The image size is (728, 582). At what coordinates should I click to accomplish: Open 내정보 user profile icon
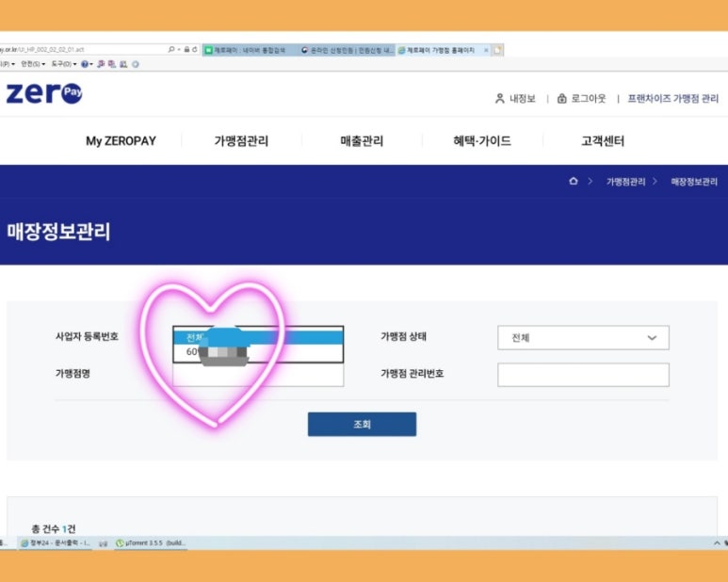(x=499, y=98)
